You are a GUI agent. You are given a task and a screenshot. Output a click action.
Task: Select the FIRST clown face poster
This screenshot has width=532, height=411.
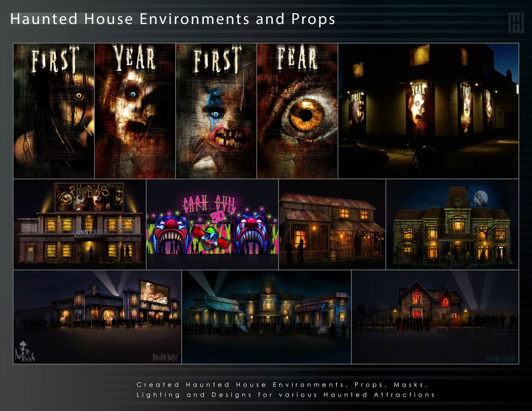pyautogui.click(x=216, y=111)
